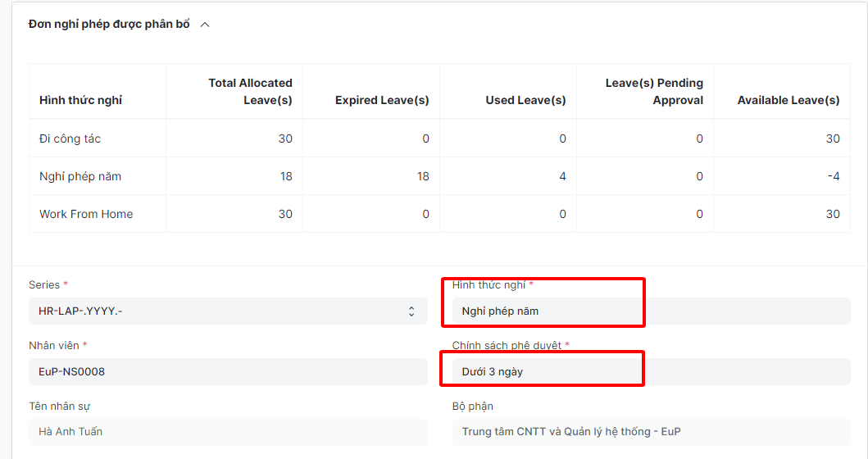Open the Series HR-LAP-.YYYY.- dropdown
868x459 pixels.
click(228, 311)
